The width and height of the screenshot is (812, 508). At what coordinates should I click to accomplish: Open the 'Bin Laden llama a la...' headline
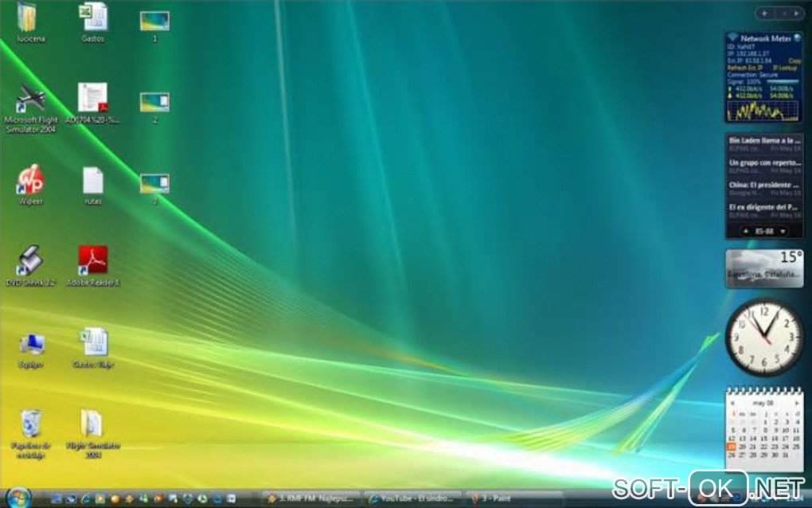click(764, 140)
